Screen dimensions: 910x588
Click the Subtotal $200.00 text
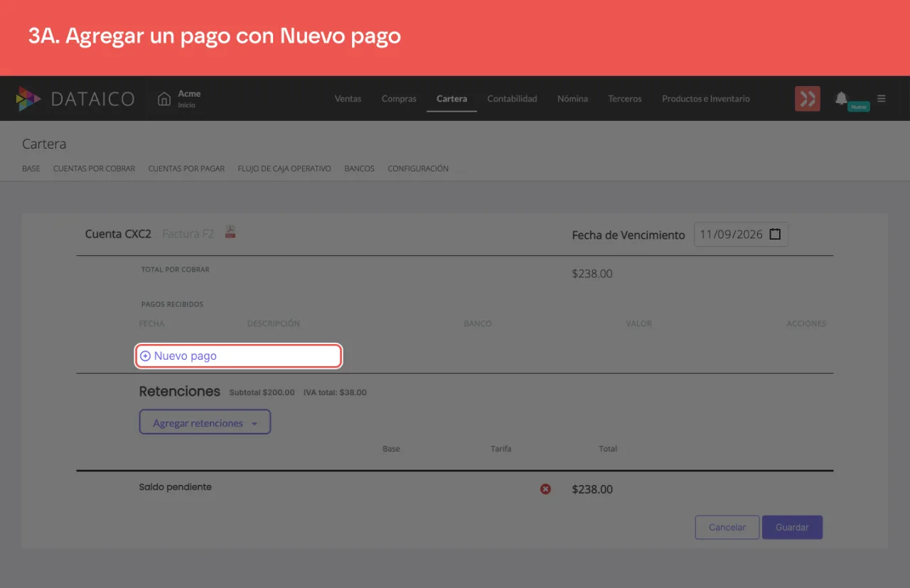262,392
